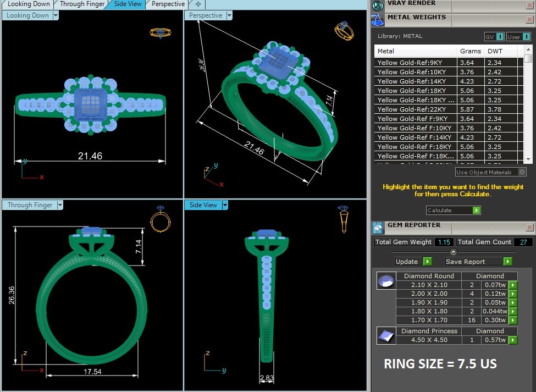Click the Gem Reporter panel icon
The height and width of the screenshot is (392, 536).
[378, 227]
